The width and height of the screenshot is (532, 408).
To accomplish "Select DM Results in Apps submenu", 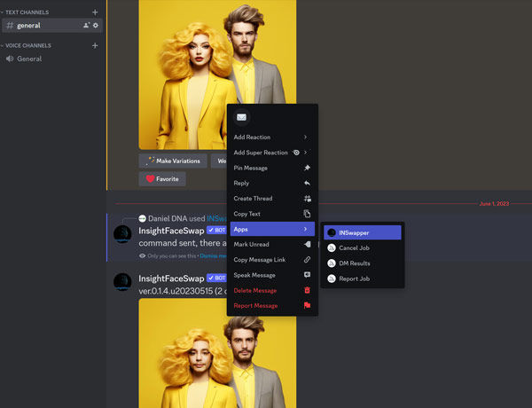I will click(363, 263).
